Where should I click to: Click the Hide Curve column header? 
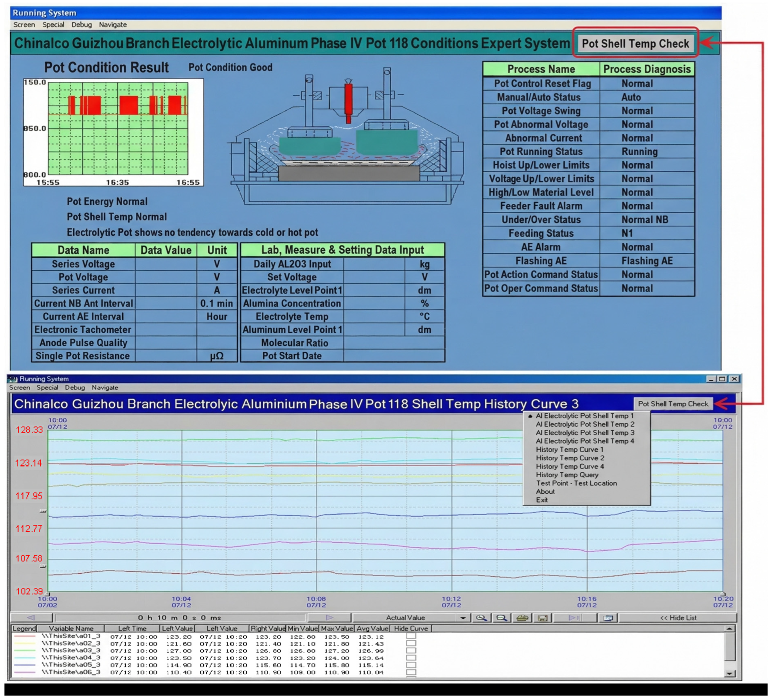tap(411, 628)
